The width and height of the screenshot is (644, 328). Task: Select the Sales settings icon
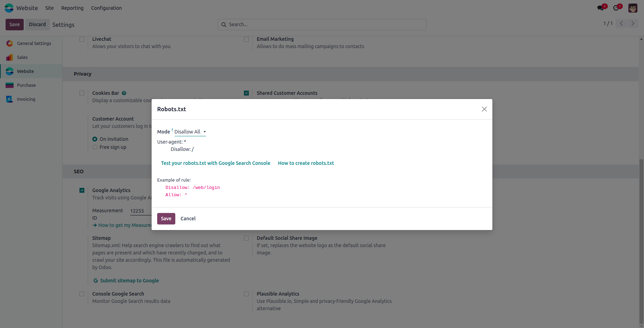[x=10, y=57]
